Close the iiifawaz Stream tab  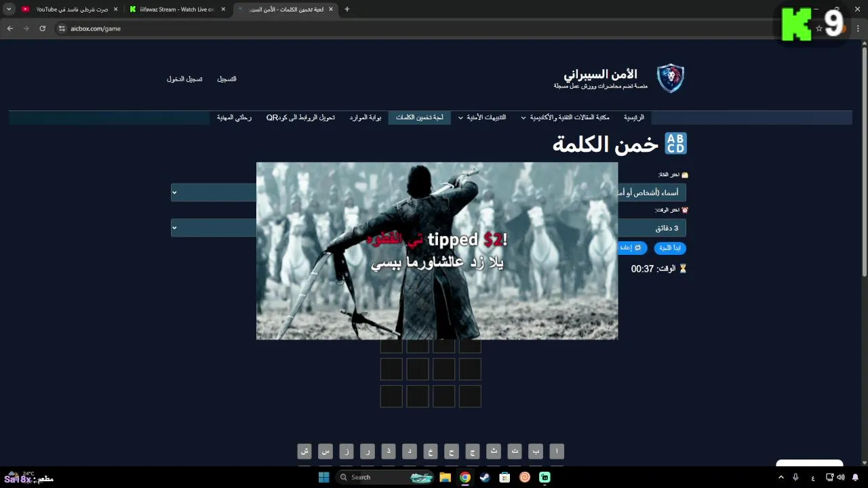tap(223, 9)
